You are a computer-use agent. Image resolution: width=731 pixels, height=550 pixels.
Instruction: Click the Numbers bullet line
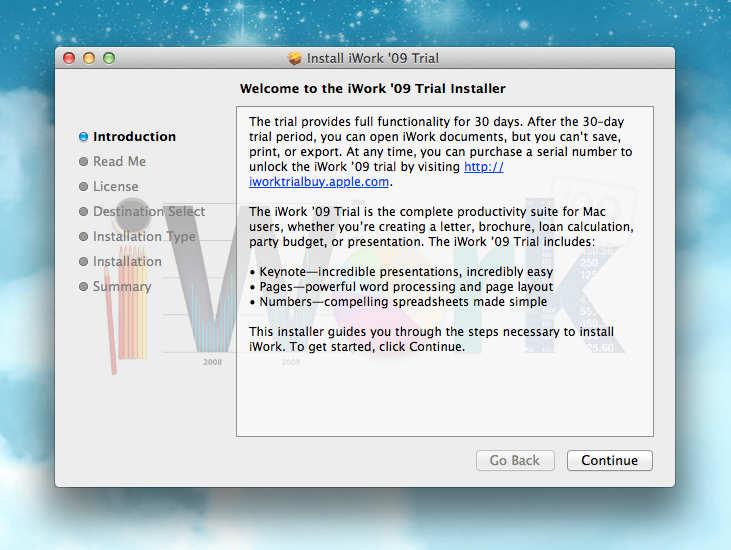click(x=398, y=302)
